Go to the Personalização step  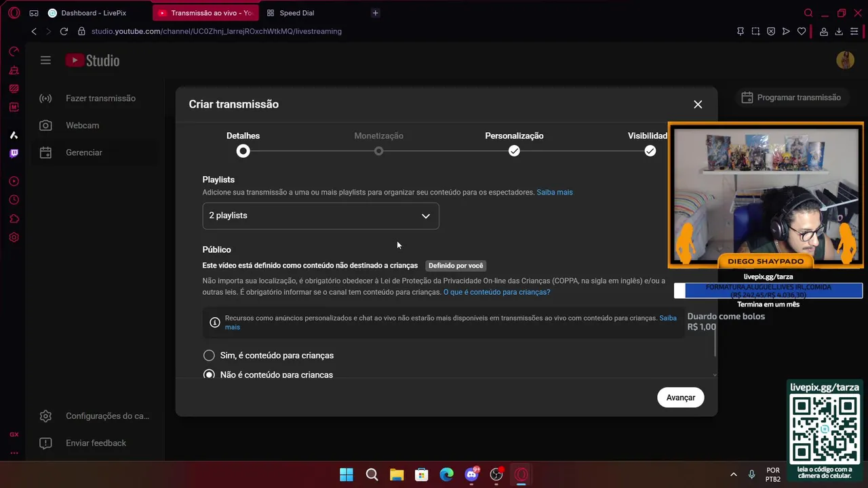pos(514,144)
